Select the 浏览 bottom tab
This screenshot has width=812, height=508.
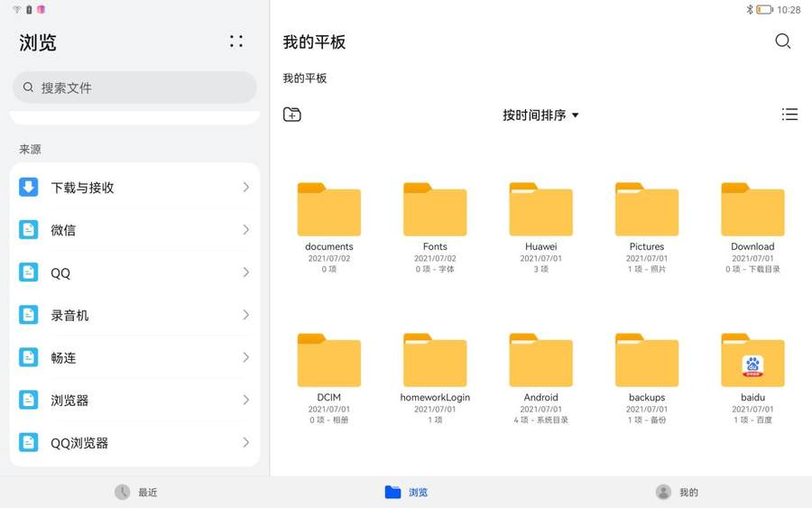pos(406,493)
